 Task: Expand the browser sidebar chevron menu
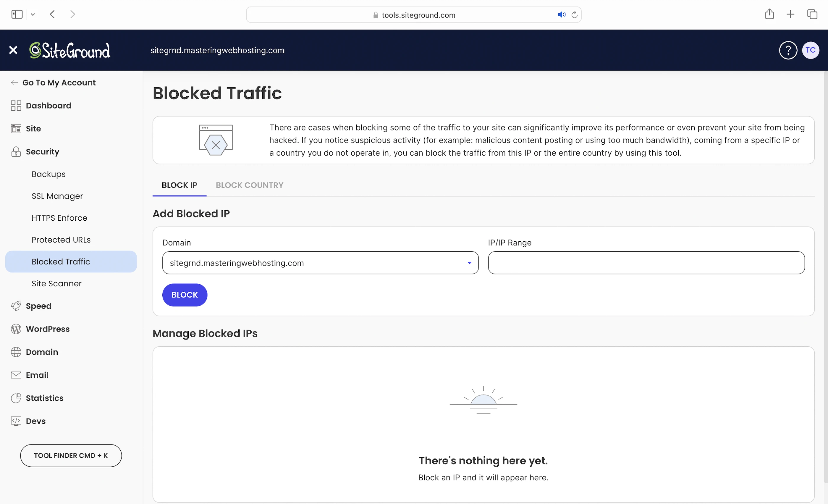coord(33,14)
